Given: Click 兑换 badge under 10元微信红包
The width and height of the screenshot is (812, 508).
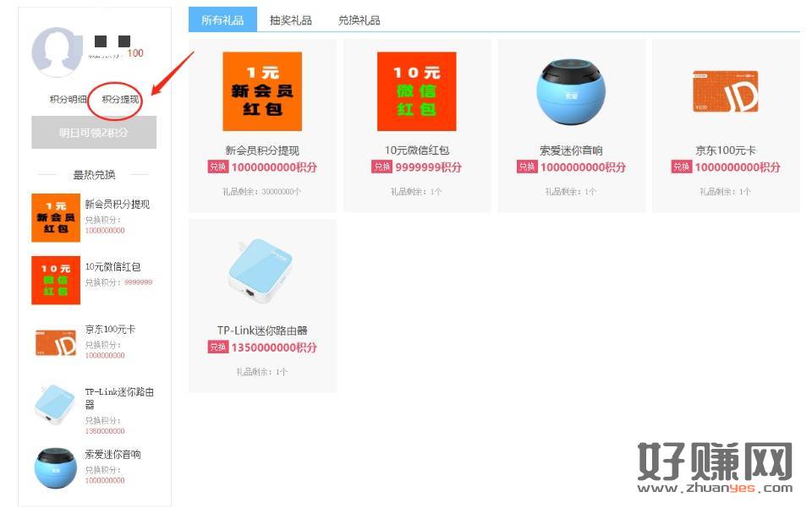Looking at the screenshot, I should (x=381, y=167).
